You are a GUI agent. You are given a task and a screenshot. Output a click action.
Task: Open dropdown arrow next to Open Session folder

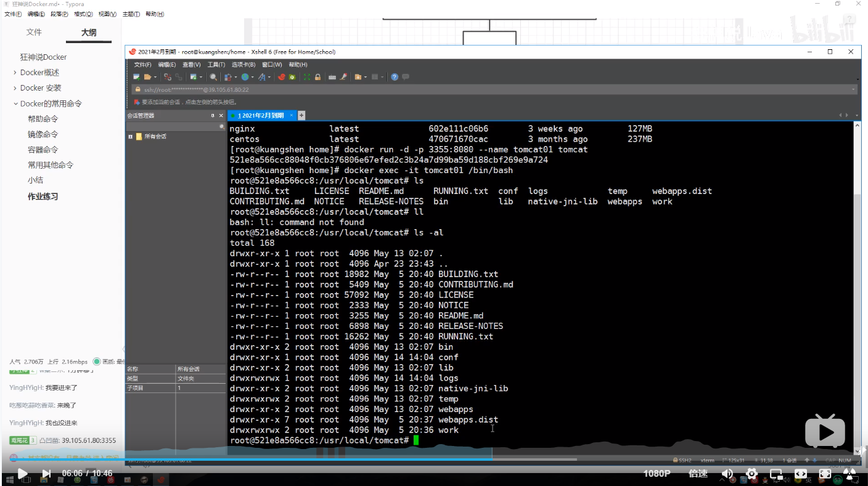click(x=155, y=77)
